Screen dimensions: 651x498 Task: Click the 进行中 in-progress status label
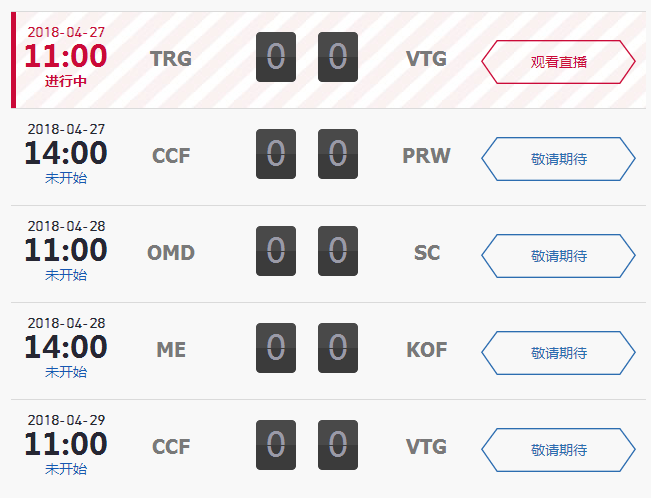pyautogui.click(x=66, y=81)
